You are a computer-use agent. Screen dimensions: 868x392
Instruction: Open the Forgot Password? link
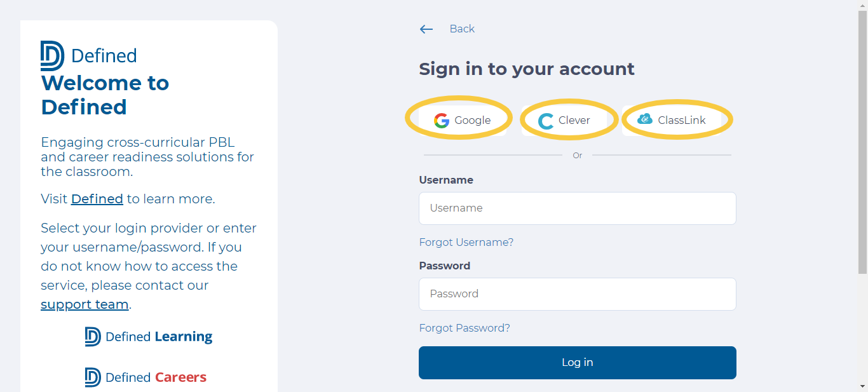(465, 328)
